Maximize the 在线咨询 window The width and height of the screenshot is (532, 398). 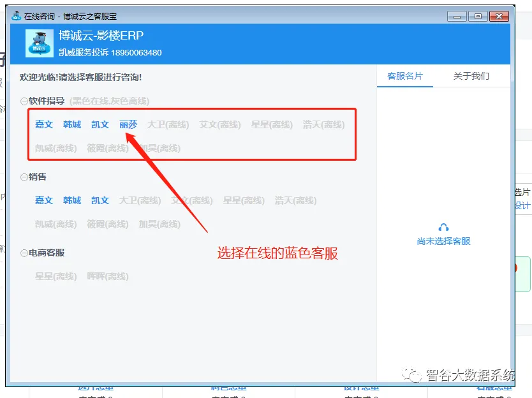pos(477,16)
